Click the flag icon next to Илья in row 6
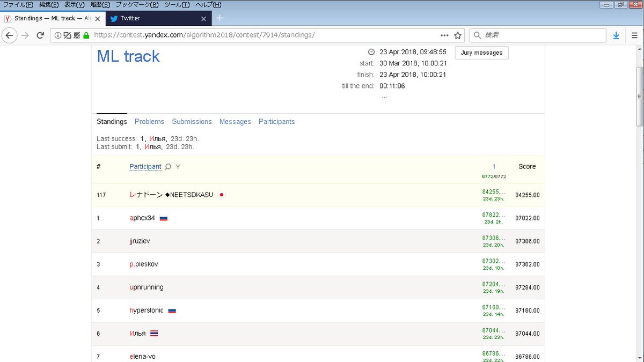The width and height of the screenshot is (644, 362). (154, 334)
